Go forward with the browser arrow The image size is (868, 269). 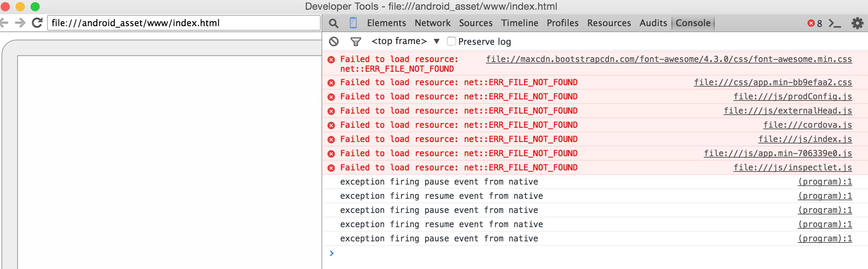[20, 23]
